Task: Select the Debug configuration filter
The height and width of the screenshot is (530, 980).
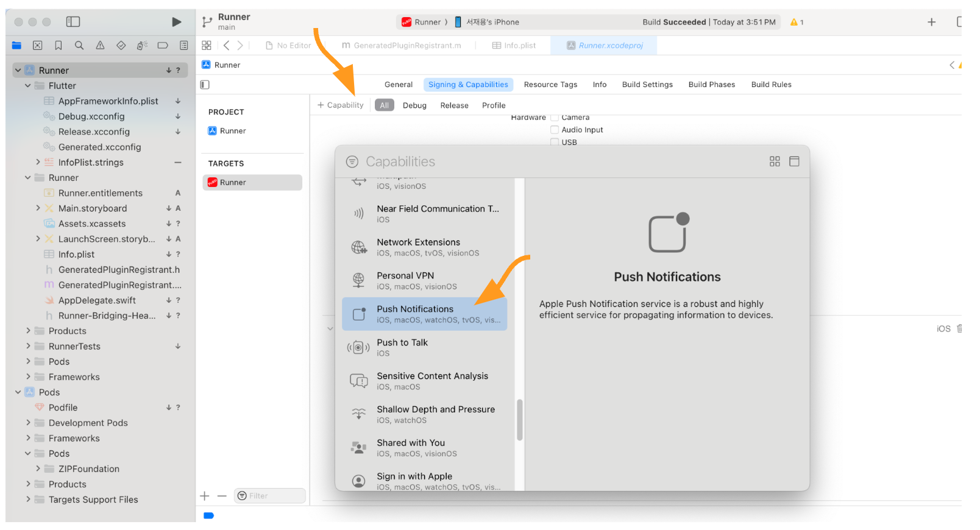Action: (414, 105)
